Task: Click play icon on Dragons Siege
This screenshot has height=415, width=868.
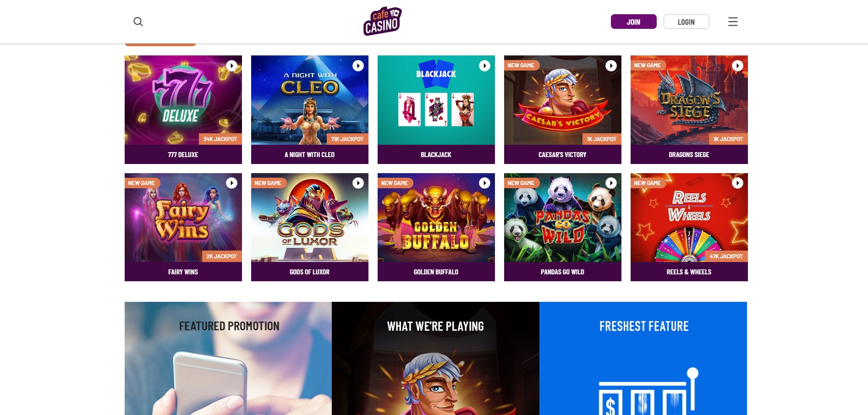Action: (x=738, y=66)
